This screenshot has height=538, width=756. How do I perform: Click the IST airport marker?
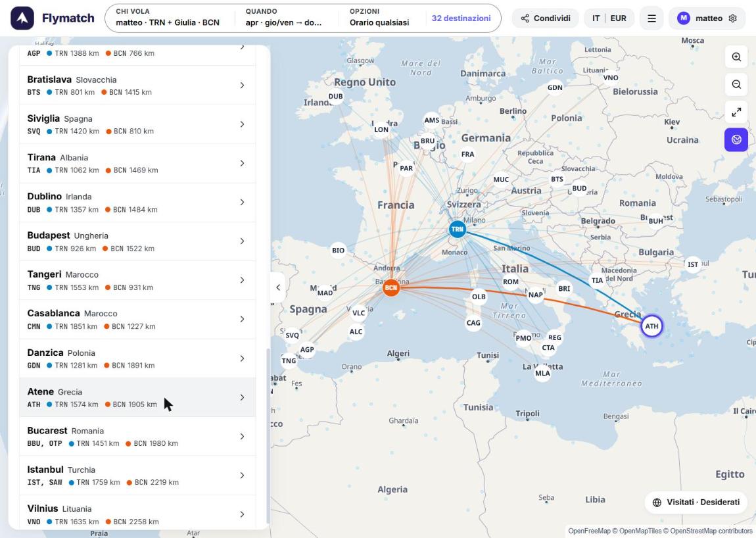tap(693, 264)
